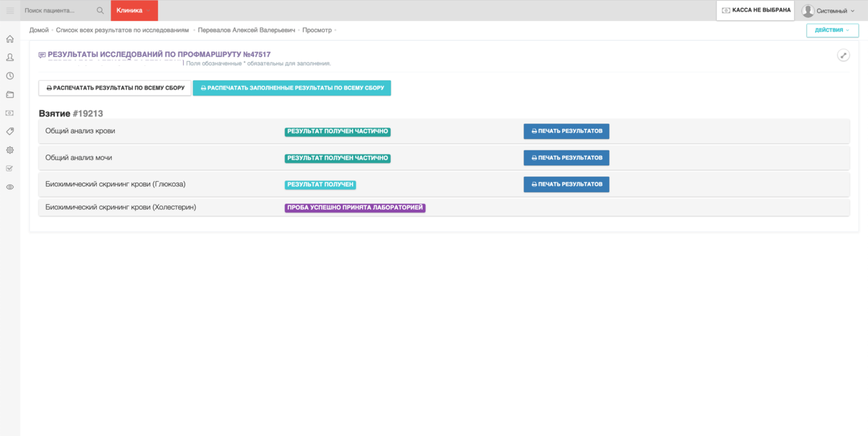Open Home icon in left sidebar
This screenshot has height=436, width=868.
tap(9, 39)
